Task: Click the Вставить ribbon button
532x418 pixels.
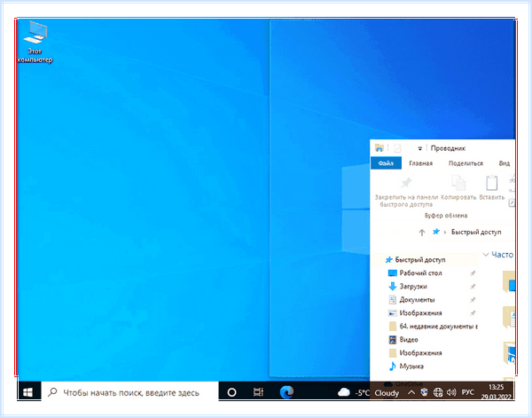Action: [491, 188]
